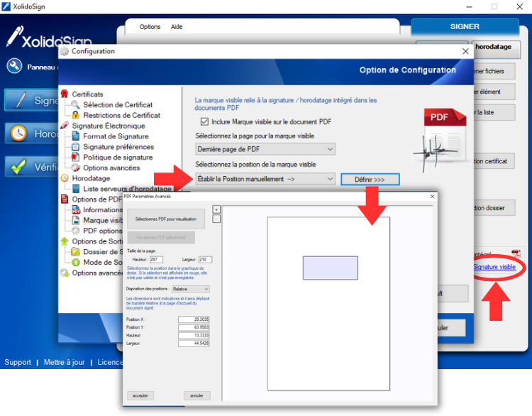The height and width of the screenshot is (416, 532).
Task: Click the plus zoom button in PDF preview
Action: pyautogui.click(x=216, y=209)
